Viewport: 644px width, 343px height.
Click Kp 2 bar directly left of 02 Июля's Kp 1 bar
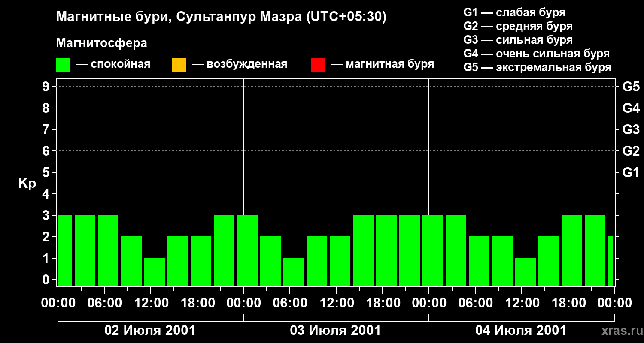(131, 261)
